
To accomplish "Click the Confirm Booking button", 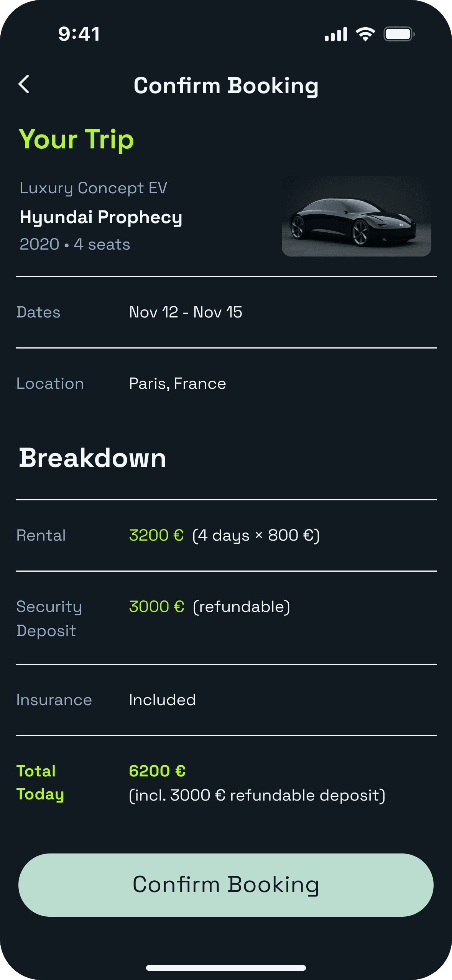I will [226, 885].
